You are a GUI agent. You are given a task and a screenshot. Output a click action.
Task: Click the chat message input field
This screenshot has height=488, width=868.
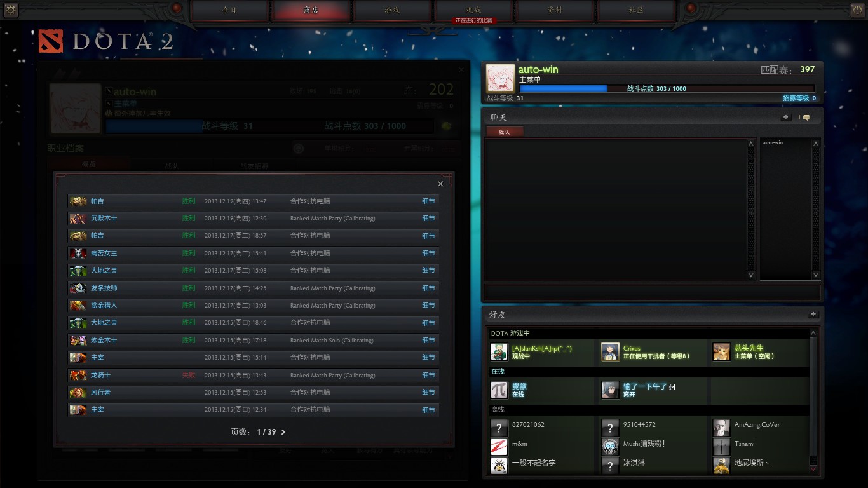tap(651, 292)
